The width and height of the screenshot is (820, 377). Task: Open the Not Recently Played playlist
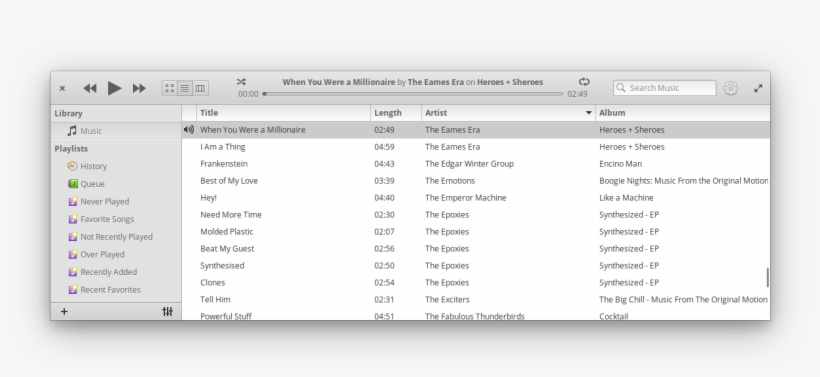coord(116,237)
